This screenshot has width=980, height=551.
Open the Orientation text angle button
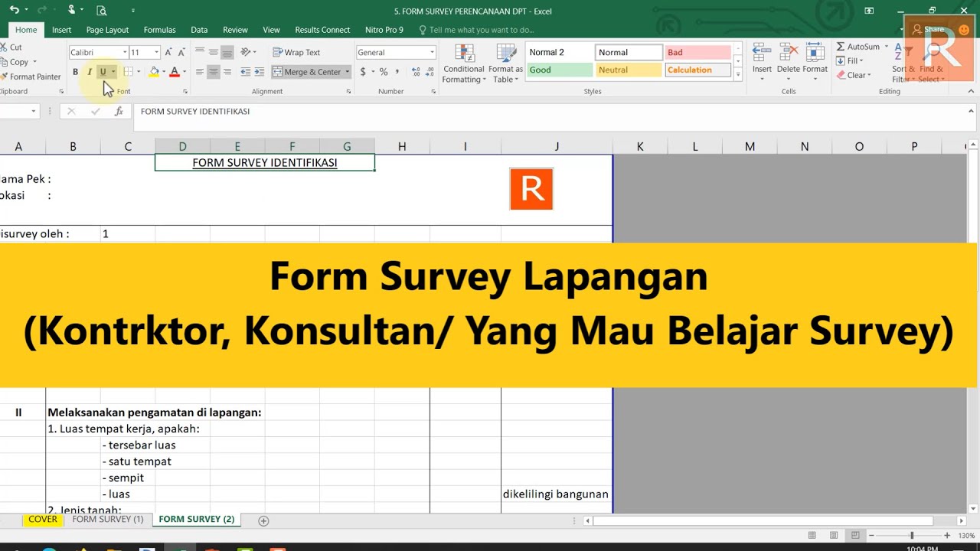point(247,52)
